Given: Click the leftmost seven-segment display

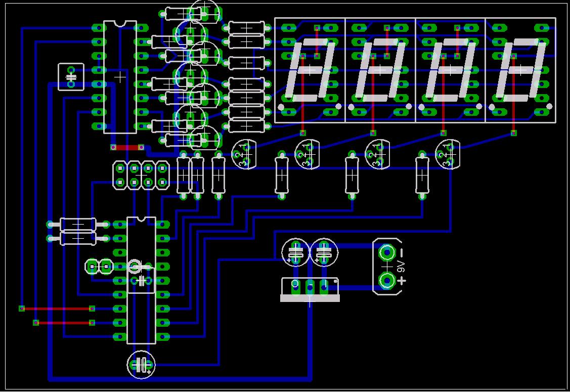Looking at the screenshot, I should coord(310,70).
